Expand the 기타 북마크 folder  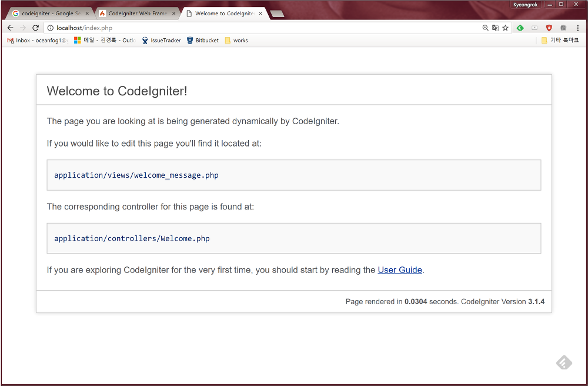click(560, 40)
